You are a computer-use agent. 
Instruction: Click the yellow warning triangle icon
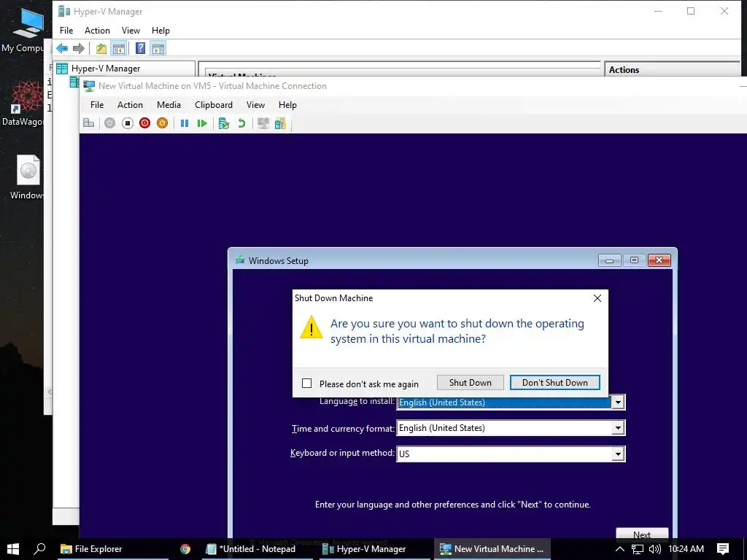pos(311,327)
